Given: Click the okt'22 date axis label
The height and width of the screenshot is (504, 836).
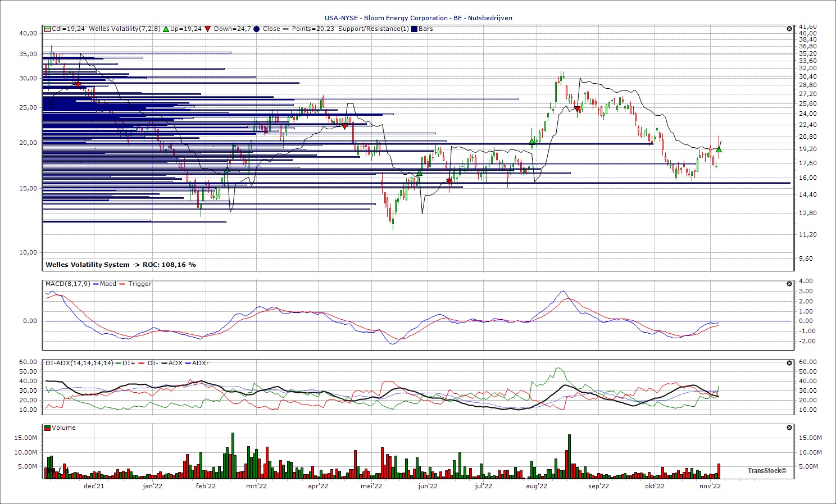Looking at the screenshot, I should pos(655,486).
